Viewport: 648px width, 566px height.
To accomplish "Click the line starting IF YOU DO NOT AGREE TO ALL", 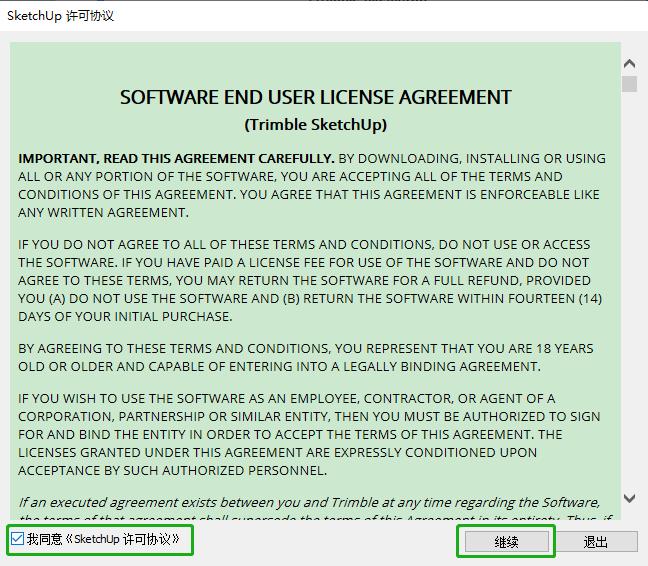I will (x=304, y=245).
